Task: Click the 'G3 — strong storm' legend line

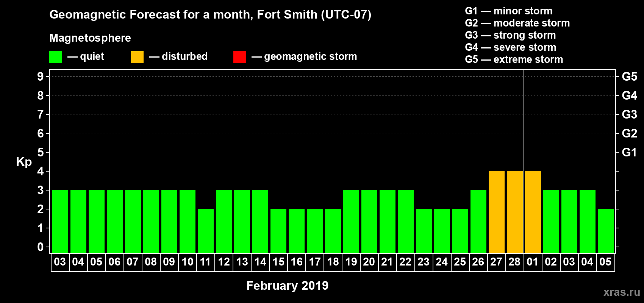Action: (510, 35)
